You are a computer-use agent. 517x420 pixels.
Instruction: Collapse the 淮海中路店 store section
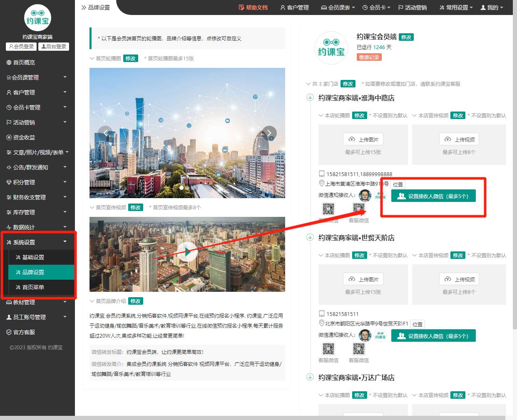[x=310, y=97]
